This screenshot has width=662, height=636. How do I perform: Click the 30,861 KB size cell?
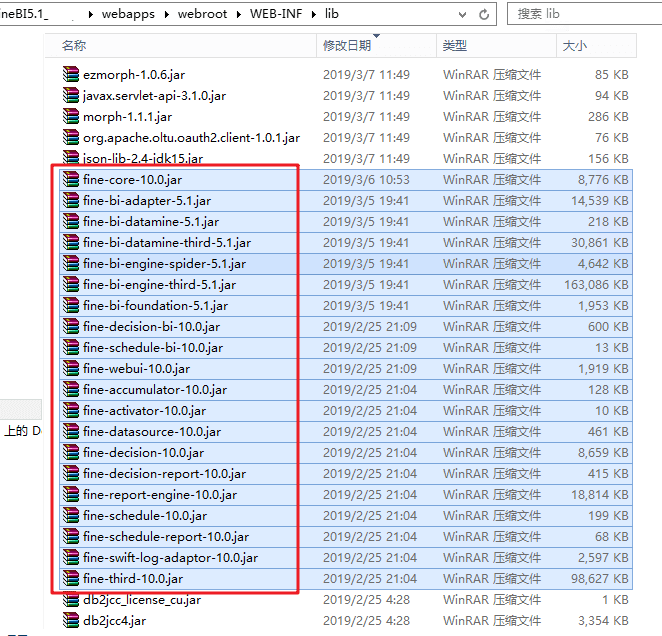point(600,242)
